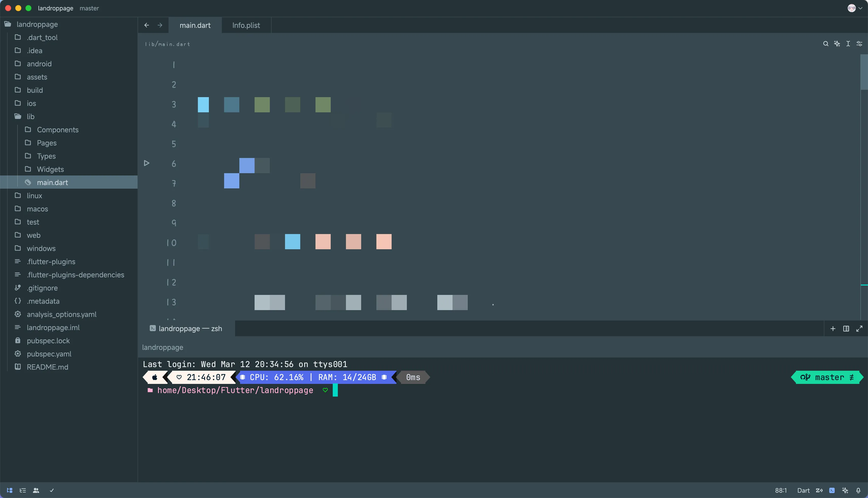This screenshot has height=498, width=868.
Task: Expand the .dart_tool folder
Action: pyautogui.click(x=69, y=37)
